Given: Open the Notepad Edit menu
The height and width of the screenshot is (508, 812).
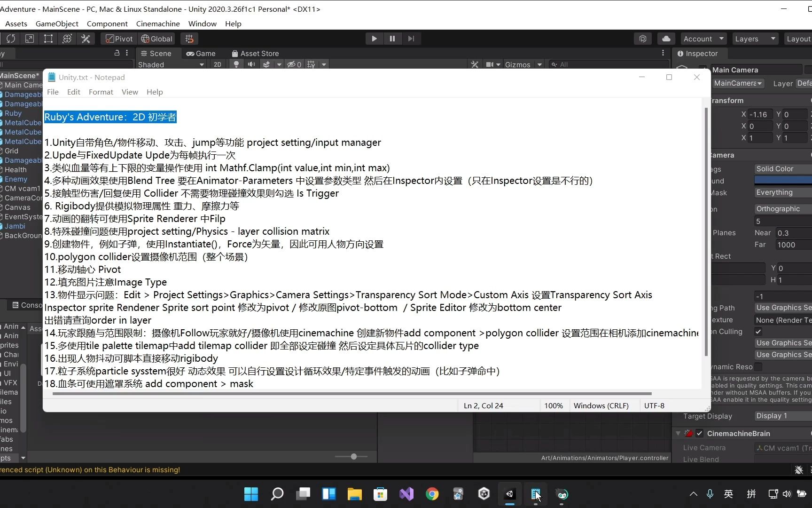Looking at the screenshot, I should [73, 92].
